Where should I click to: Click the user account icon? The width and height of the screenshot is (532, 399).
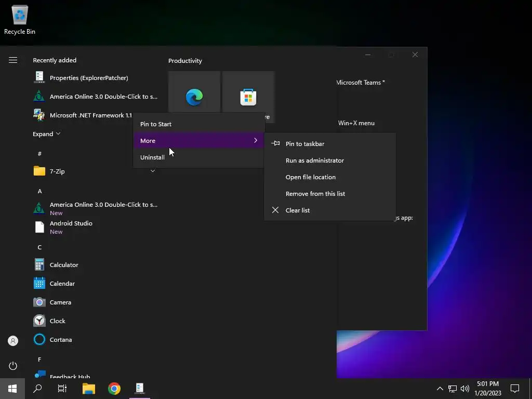coord(13,341)
